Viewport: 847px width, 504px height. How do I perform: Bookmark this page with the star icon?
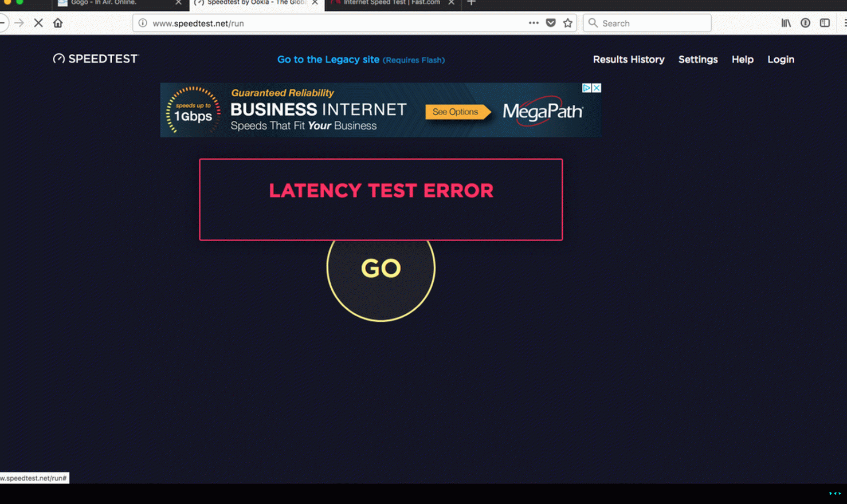coord(568,23)
